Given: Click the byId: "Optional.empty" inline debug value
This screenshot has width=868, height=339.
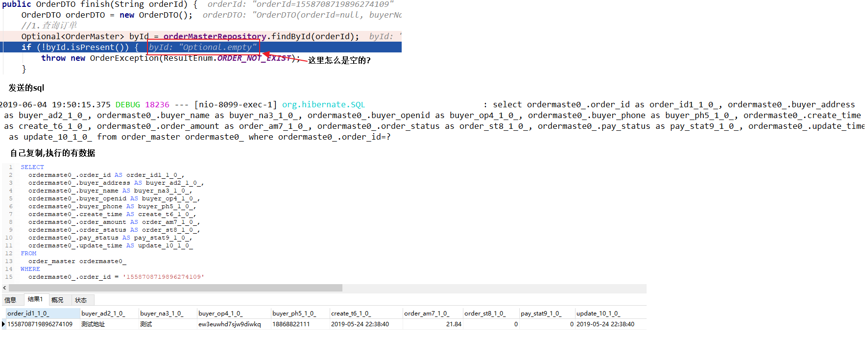Looking at the screenshot, I should pyautogui.click(x=203, y=47).
